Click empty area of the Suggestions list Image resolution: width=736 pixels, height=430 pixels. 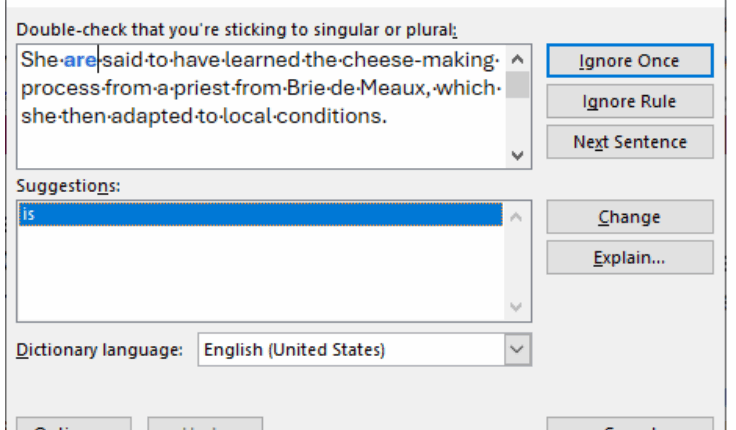[260, 270]
